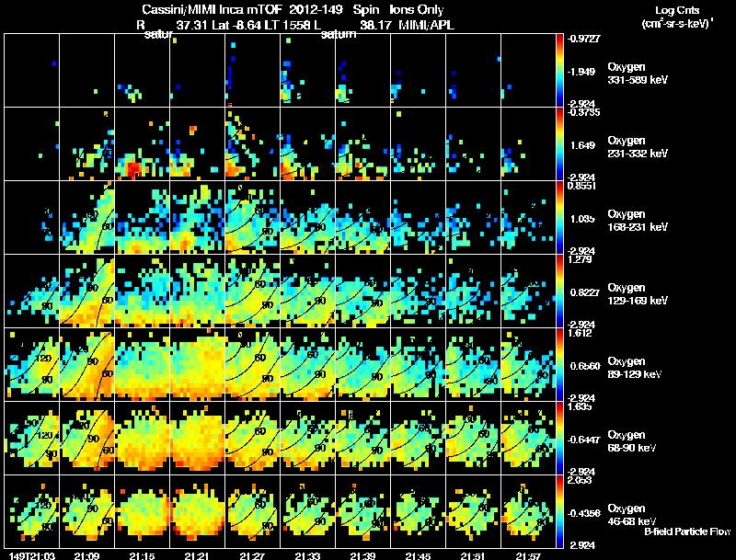
Task: Click the color bar beside Oxygen 89-129 keV
Action: (559, 365)
